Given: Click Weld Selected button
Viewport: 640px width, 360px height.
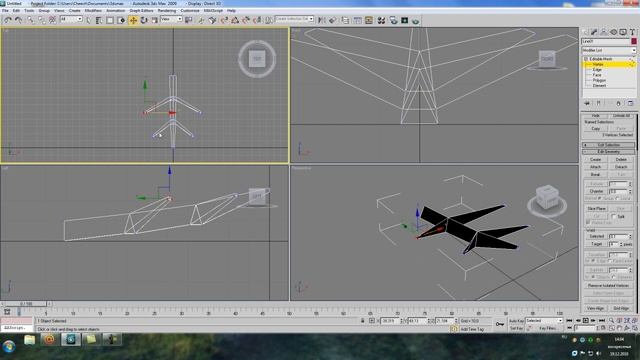Looking at the screenshot, I should 596,236.
